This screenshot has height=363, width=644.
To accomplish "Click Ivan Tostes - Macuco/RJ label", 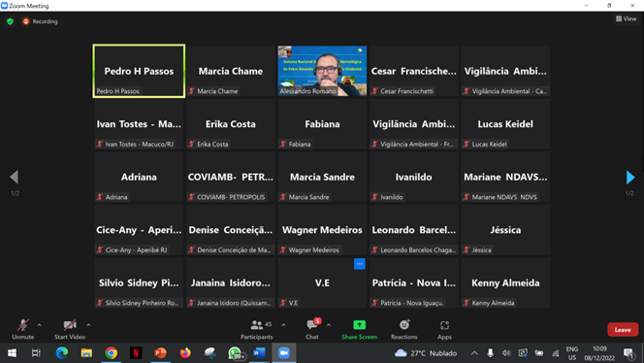I will click(x=140, y=144).
